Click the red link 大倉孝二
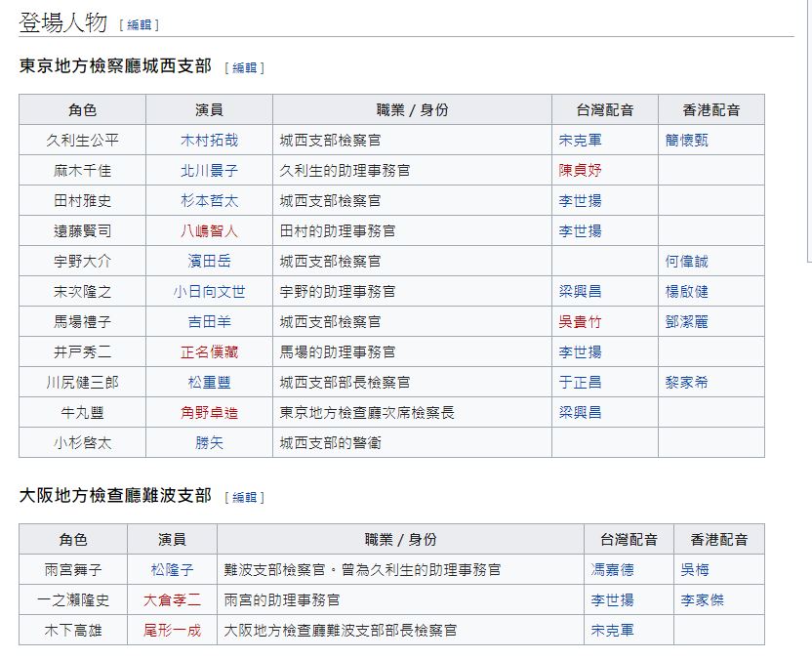 point(172,599)
